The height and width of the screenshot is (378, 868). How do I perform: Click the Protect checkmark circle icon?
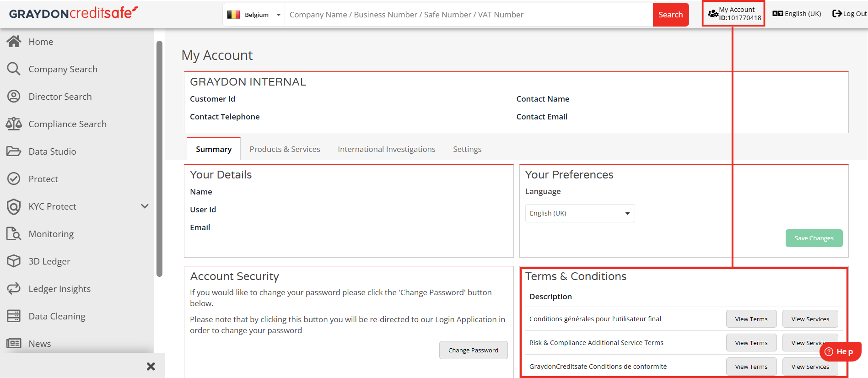coord(14,179)
